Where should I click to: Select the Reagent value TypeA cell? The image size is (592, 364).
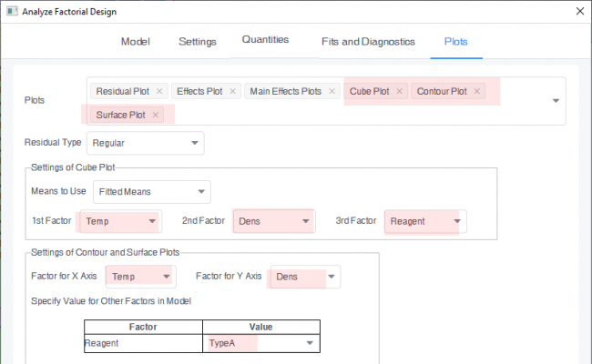(261, 343)
